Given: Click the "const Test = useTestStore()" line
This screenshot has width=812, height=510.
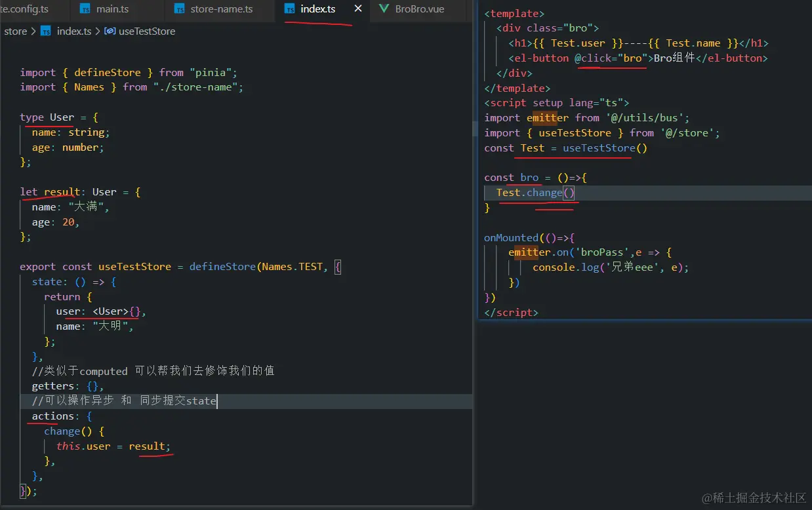Looking at the screenshot, I should tap(566, 148).
